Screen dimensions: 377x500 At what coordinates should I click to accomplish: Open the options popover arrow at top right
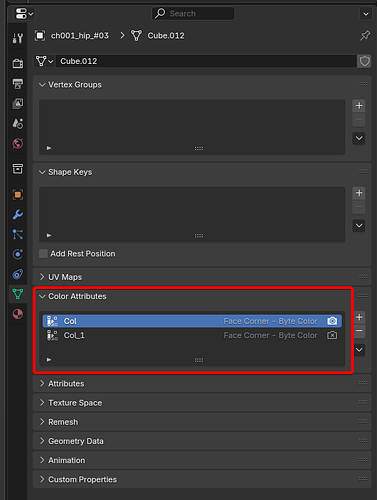point(366,14)
